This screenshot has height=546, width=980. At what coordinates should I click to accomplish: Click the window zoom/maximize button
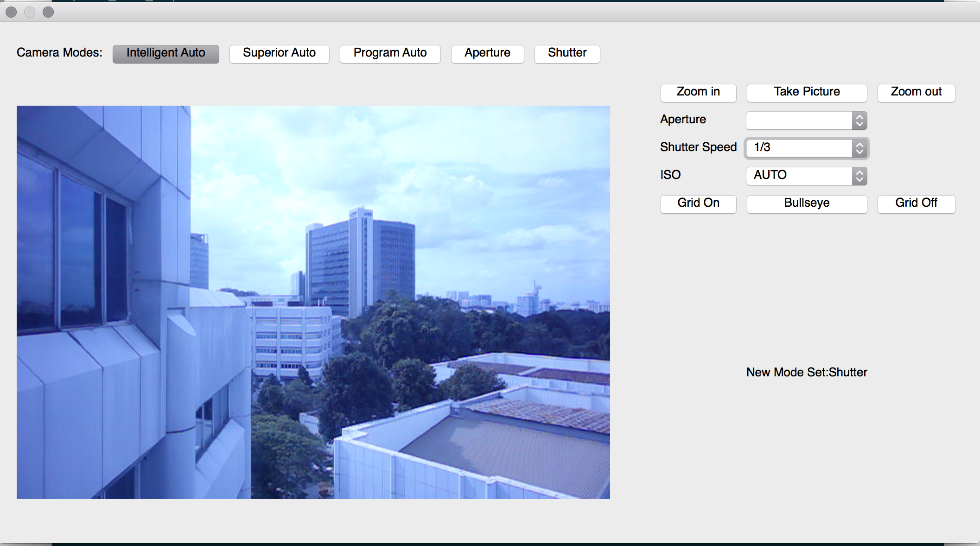48,12
